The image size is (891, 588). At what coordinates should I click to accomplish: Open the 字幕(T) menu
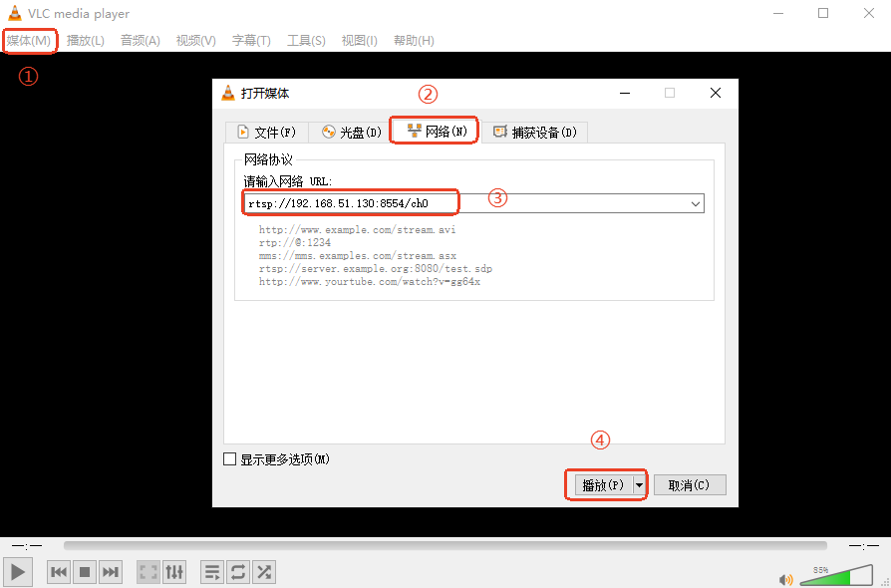point(251,40)
